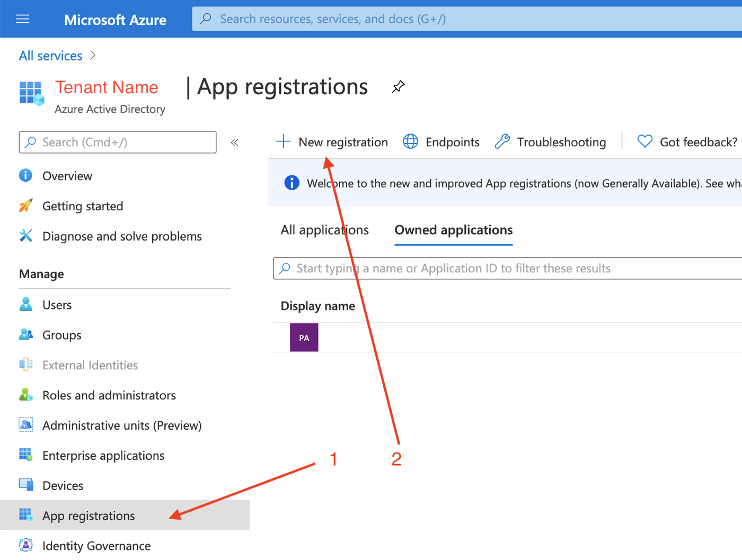Open Groups in Manage section
The height and width of the screenshot is (560, 742).
tap(62, 335)
